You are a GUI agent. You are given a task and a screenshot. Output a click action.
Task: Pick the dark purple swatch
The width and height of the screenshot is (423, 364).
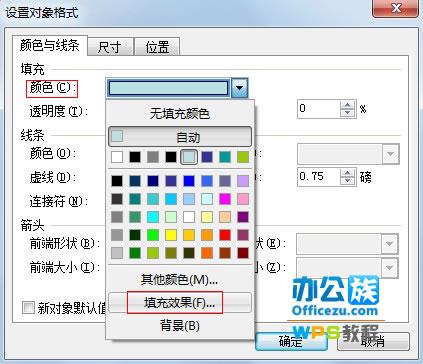243,217
